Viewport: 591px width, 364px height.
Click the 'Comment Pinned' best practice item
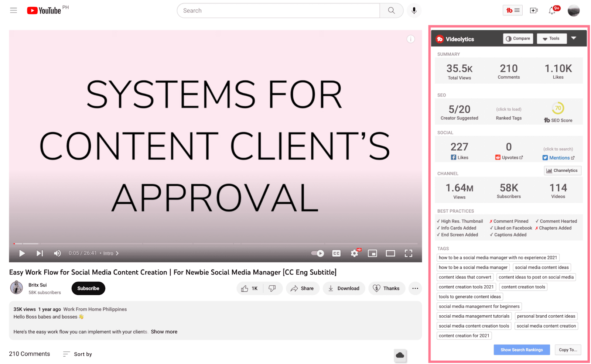click(509, 221)
